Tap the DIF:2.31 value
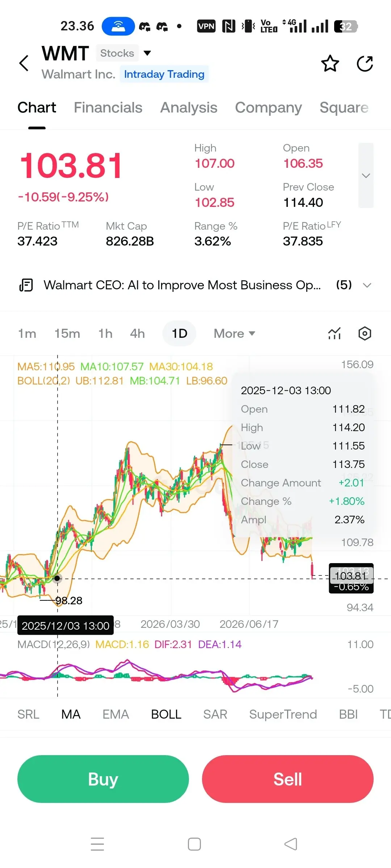 (x=173, y=644)
